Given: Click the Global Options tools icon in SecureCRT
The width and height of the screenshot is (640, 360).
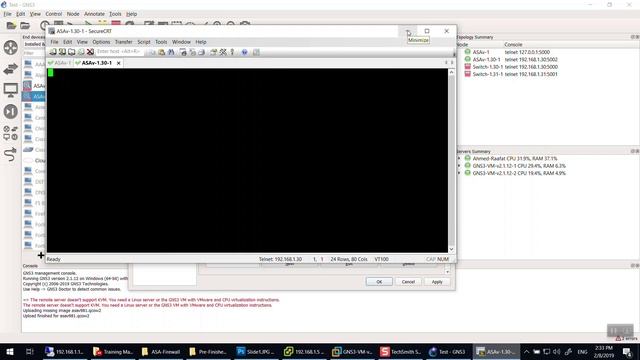Looking at the screenshot, I should click(223, 52).
